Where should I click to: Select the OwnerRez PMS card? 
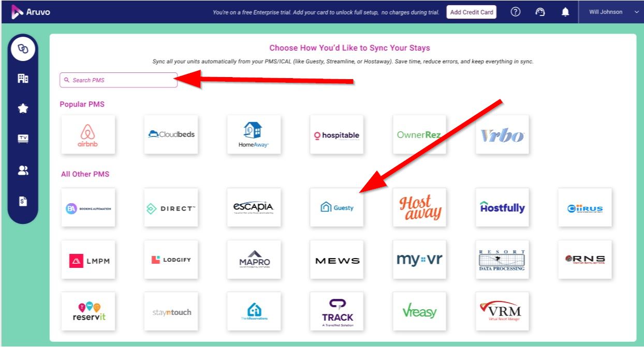[419, 134]
